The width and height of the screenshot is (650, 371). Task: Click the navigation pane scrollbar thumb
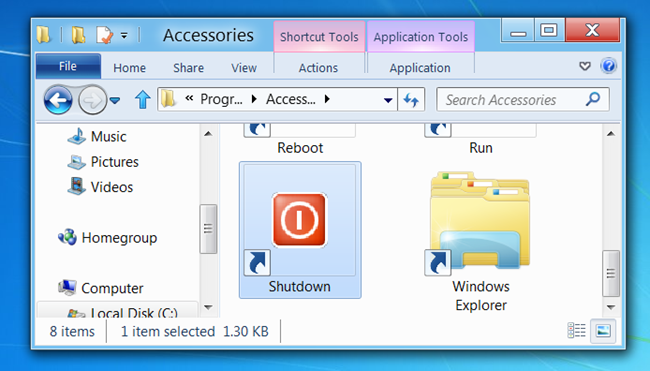(208, 228)
